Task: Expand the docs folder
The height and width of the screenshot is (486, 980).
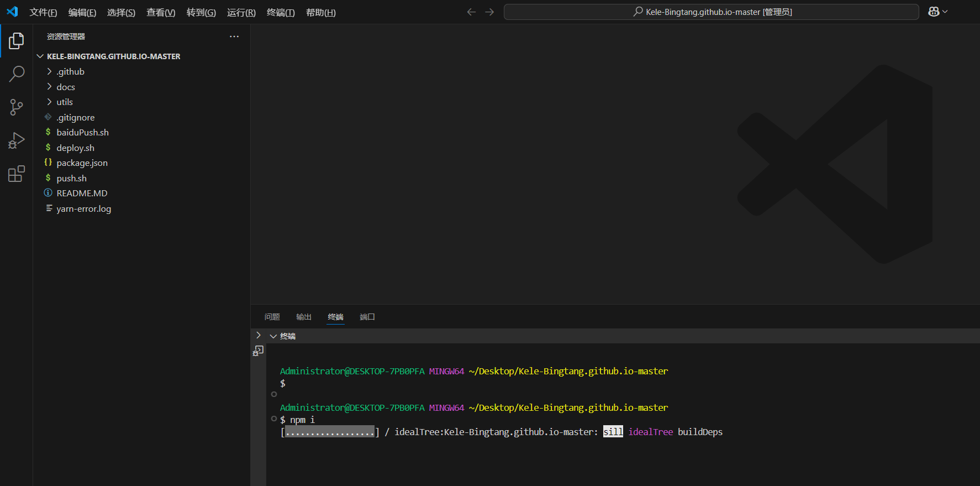Action: 49,87
